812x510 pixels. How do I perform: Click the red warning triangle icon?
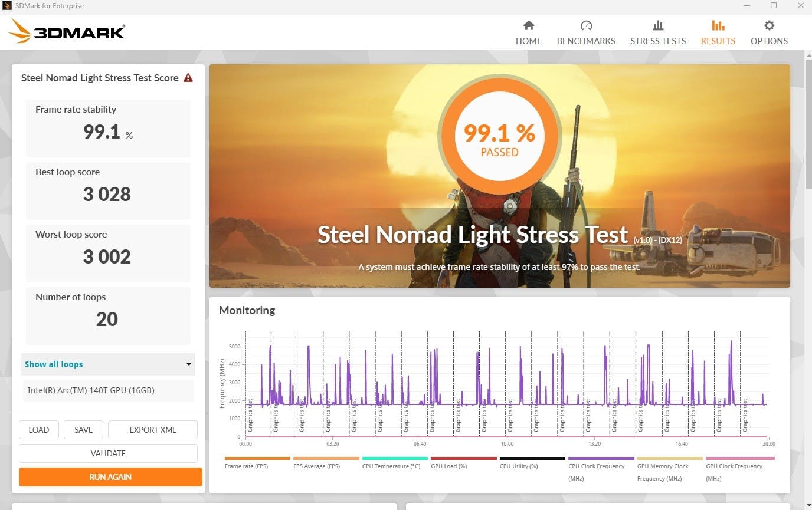188,78
